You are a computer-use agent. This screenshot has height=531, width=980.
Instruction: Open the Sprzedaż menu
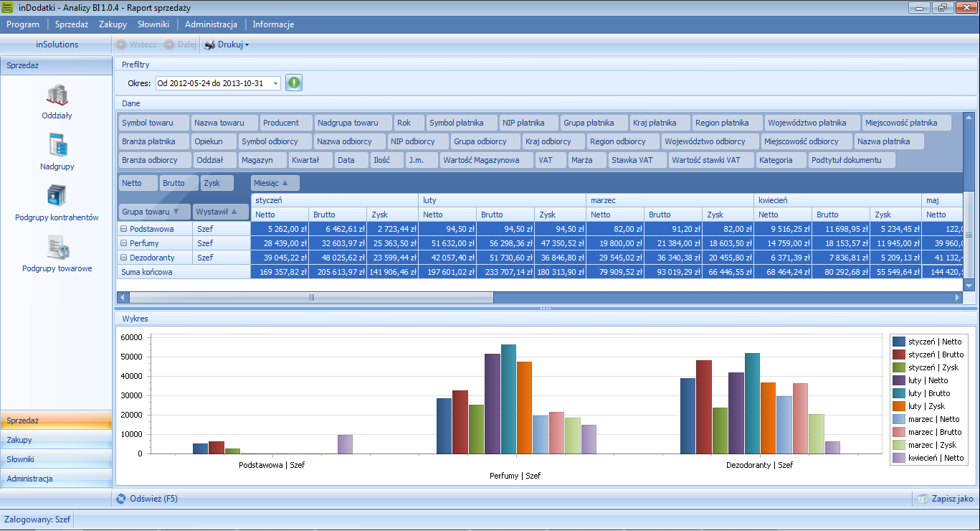click(72, 24)
